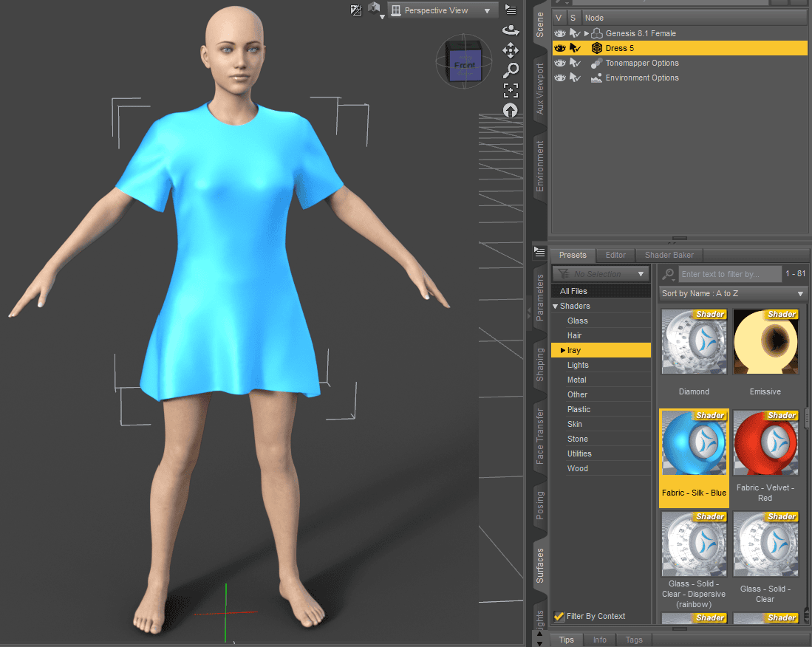
Task: Expand the Genesis 8.1 Female tree node
Action: click(587, 32)
